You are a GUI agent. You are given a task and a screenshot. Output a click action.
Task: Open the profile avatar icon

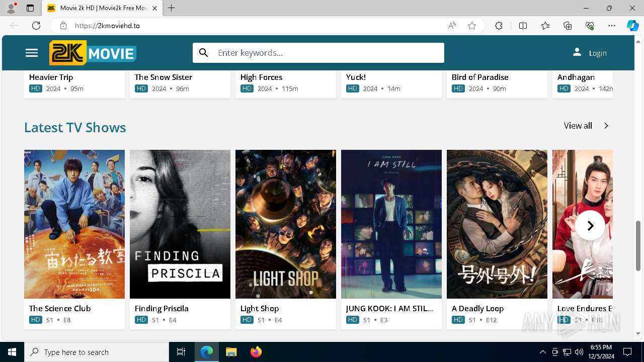pyautogui.click(x=11, y=8)
